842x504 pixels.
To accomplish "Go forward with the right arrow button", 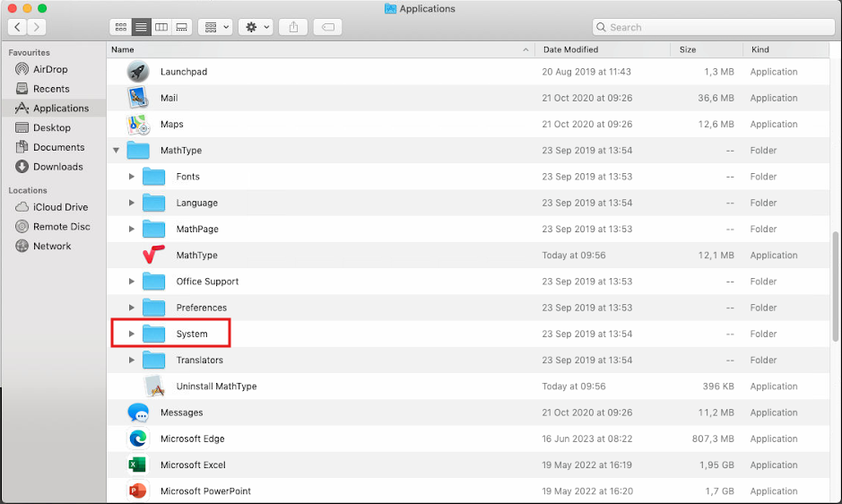I will click(37, 27).
